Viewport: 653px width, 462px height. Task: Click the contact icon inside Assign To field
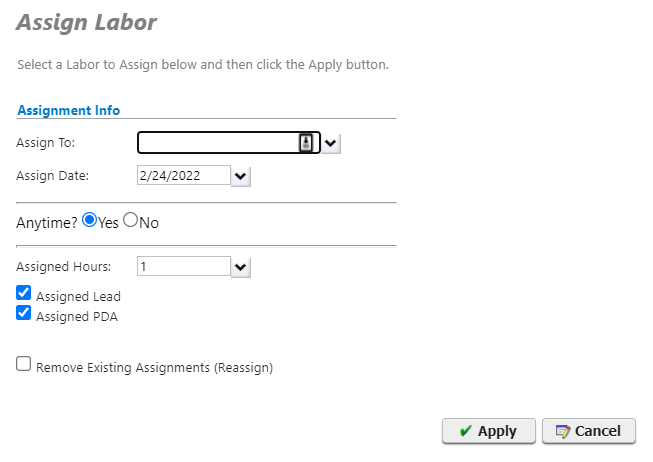coord(308,143)
